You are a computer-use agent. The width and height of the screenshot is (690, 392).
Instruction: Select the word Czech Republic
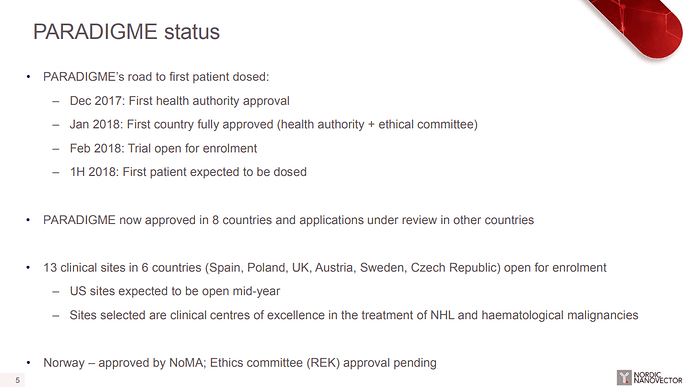(455, 267)
